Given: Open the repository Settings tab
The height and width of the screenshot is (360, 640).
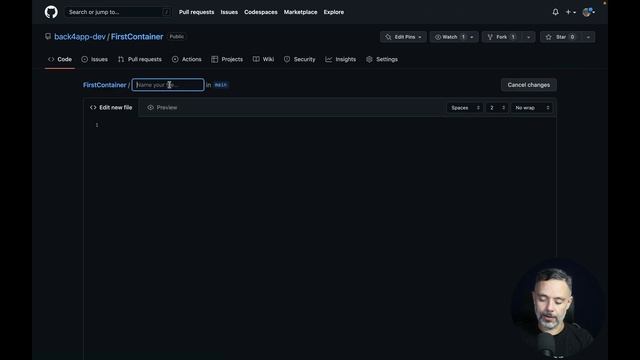Looking at the screenshot, I should [382, 59].
